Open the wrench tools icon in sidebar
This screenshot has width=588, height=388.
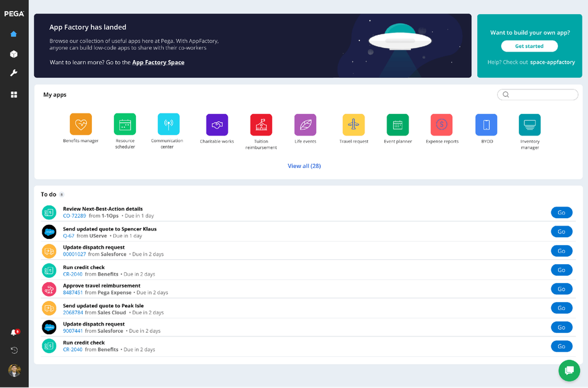(13, 73)
